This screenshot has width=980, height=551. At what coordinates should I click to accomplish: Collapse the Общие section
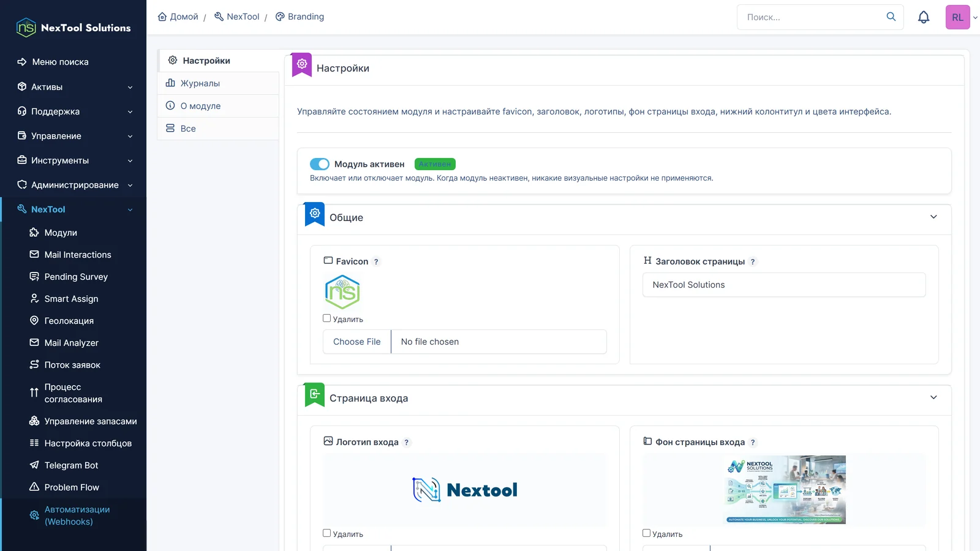click(x=933, y=217)
